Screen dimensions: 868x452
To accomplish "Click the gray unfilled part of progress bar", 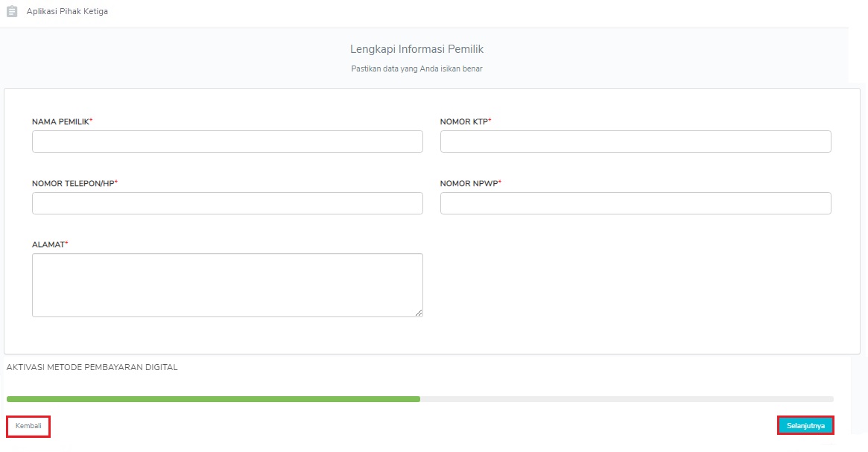I will (627, 399).
